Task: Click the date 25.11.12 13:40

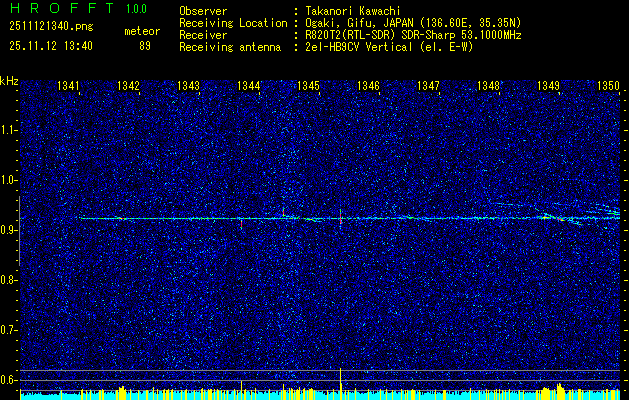Action: pos(51,46)
